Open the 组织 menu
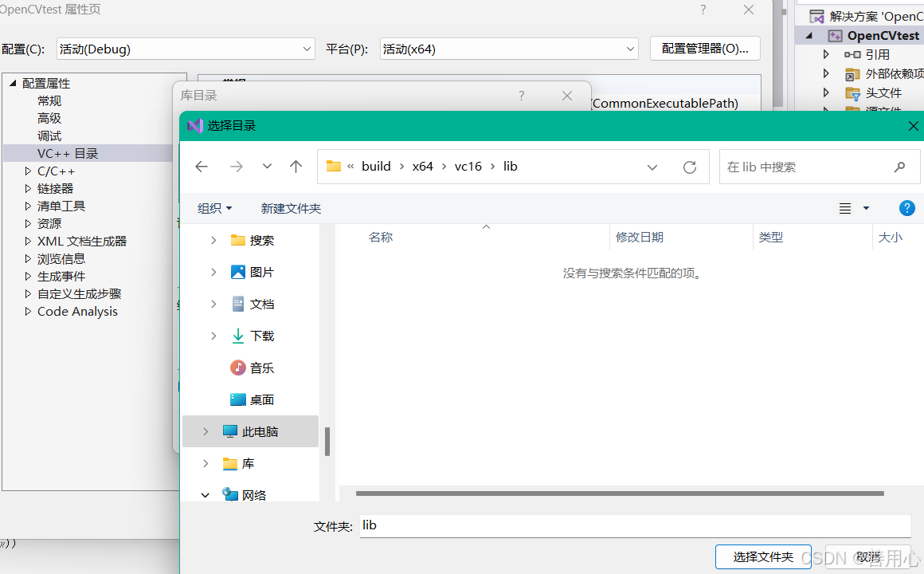The height and width of the screenshot is (574, 924). [x=214, y=208]
